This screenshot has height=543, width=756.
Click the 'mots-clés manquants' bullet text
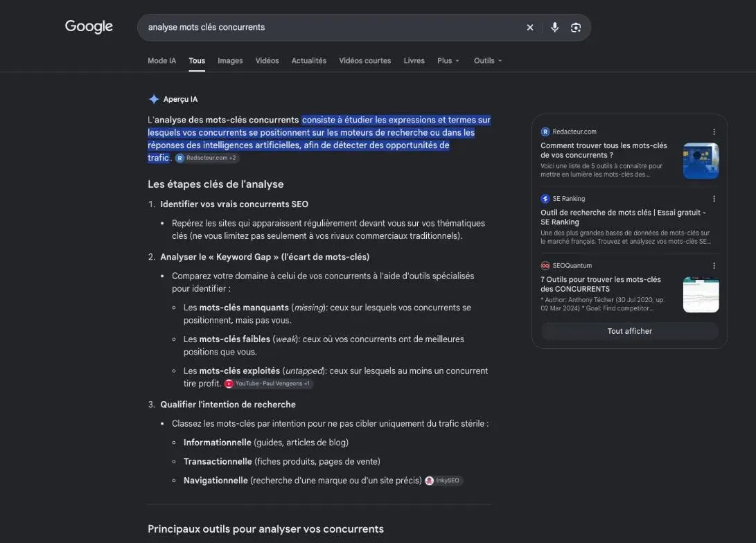click(244, 308)
